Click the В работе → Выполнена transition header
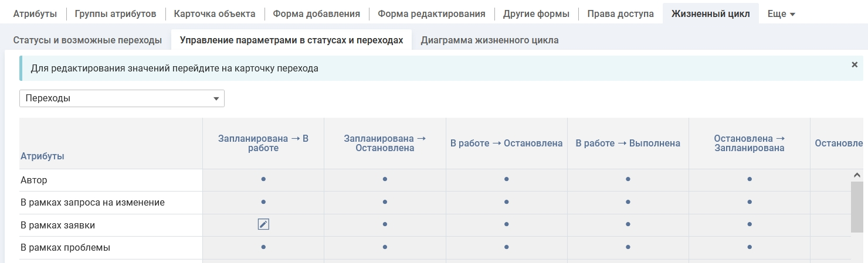The width and height of the screenshot is (868, 263). click(x=628, y=144)
